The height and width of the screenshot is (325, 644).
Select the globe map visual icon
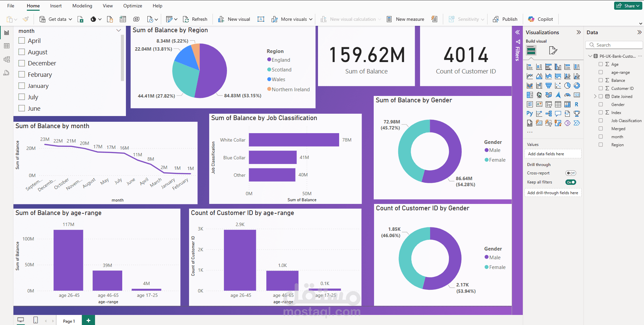point(539,95)
